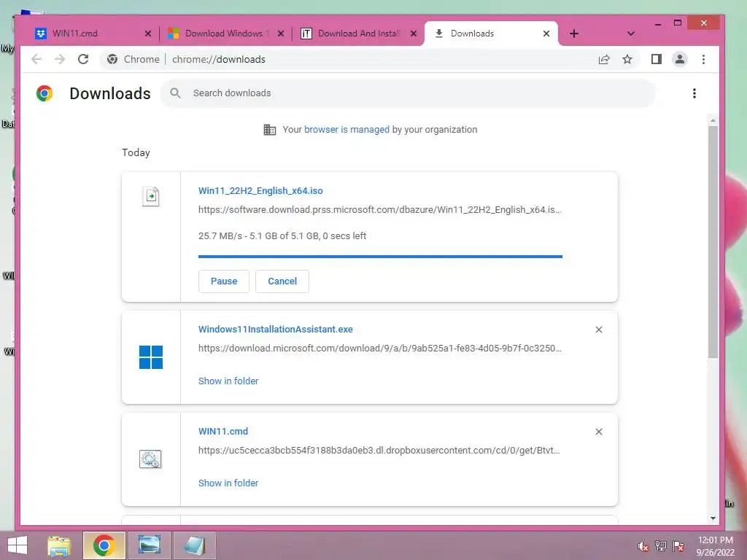Pause the Win11 ISO download
Screen dimensions: 747x560
pyautogui.click(x=224, y=281)
